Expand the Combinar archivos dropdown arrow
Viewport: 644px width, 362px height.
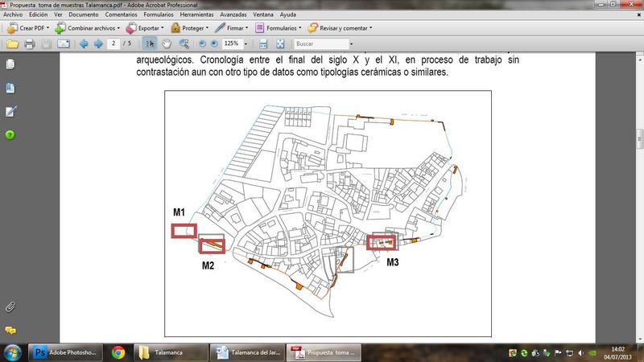[x=118, y=28]
